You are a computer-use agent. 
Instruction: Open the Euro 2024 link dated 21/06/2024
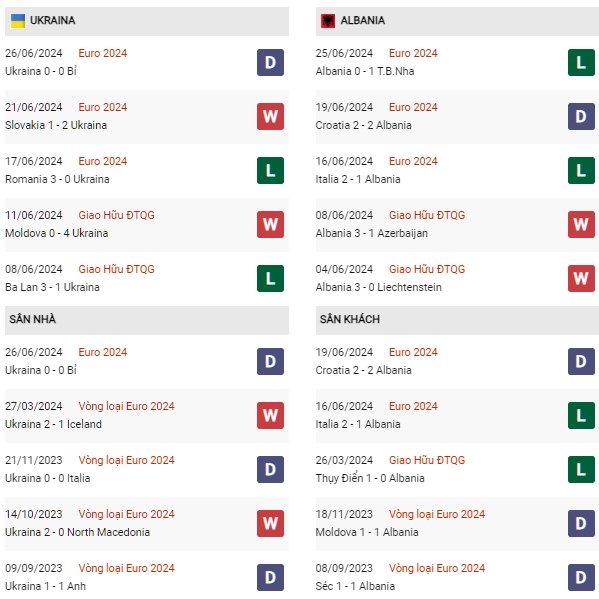point(103,107)
